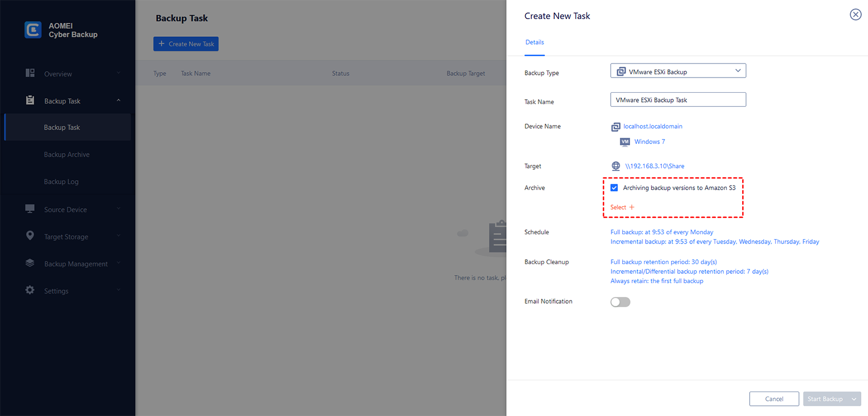This screenshot has height=416, width=868.
Task: Click the Backup Task clipboard icon
Action: click(30, 100)
